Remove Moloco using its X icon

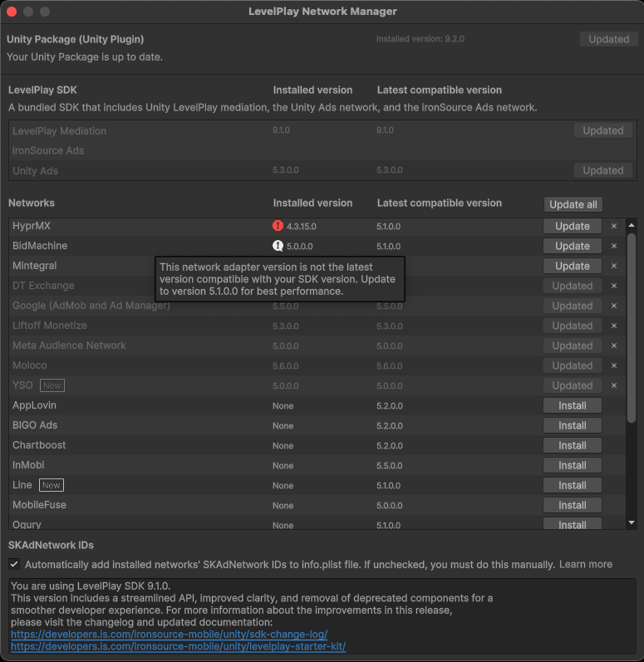(x=614, y=365)
